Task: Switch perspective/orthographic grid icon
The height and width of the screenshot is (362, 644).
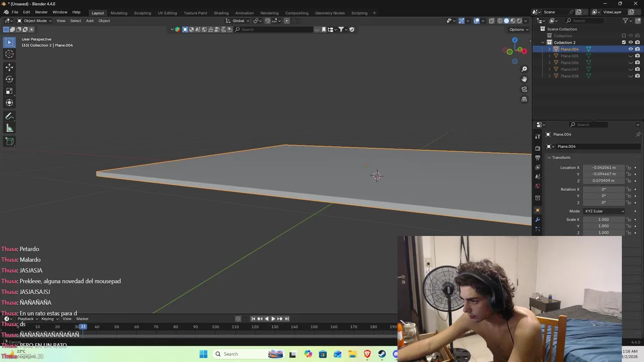Action: coord(524,99)
